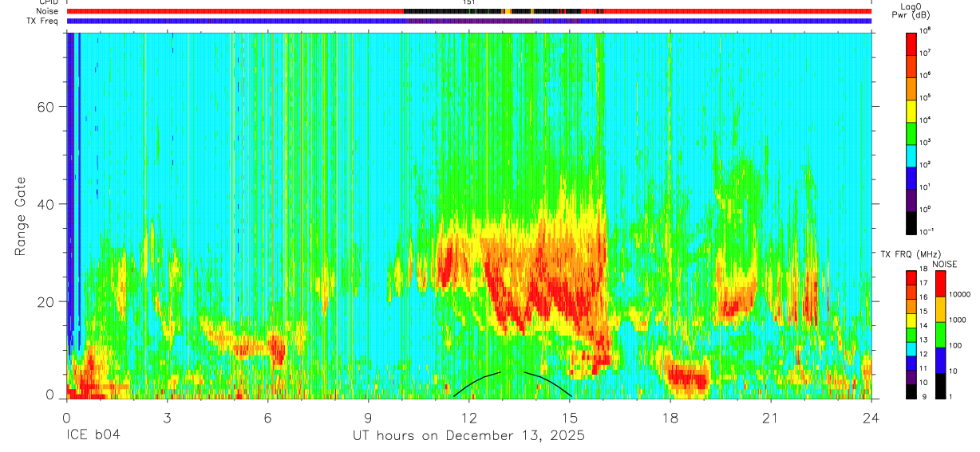Image resolution: width=980 pixels, height=452 pixels.
Task: Click the 10000 label in NOISE legend
Action: click(959, 295)
